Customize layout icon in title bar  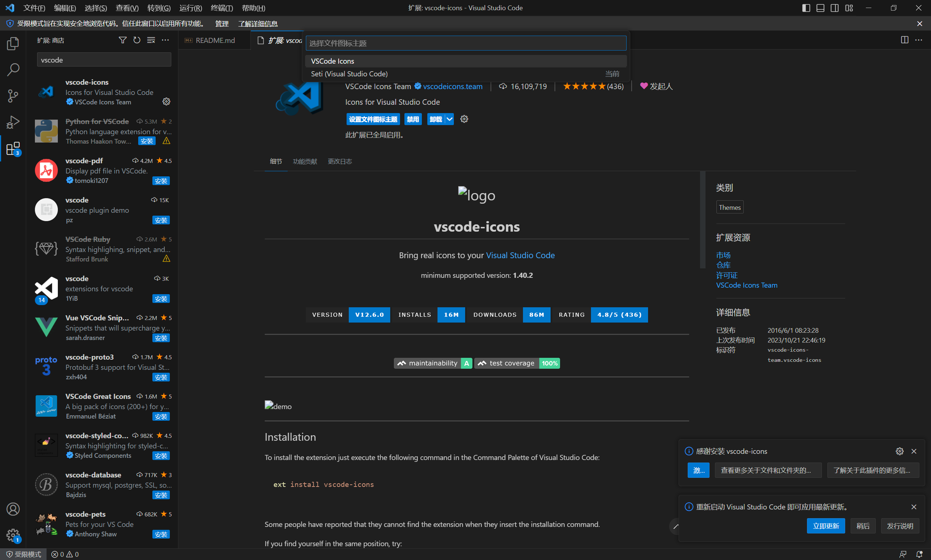coord(849,8)
